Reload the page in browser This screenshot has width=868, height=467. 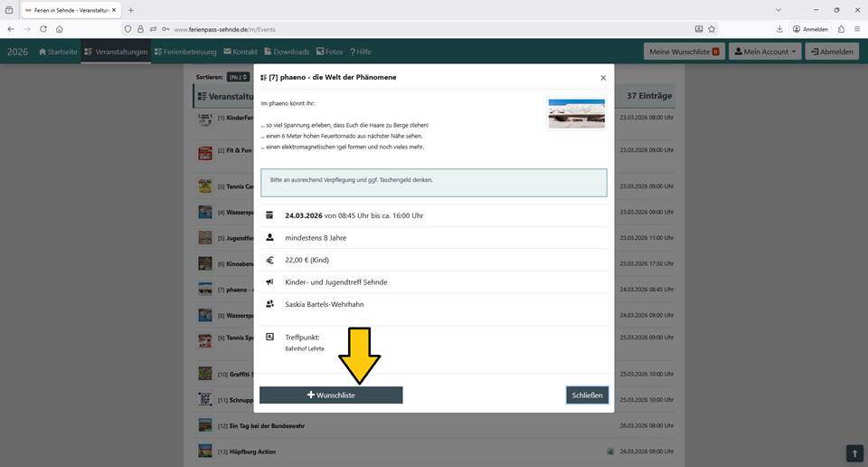(43, 29)
